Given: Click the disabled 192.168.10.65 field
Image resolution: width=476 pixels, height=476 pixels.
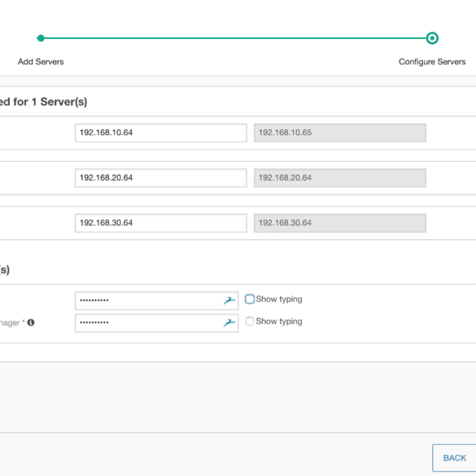Looking at the screenshot, I should (x=340, y=133).
